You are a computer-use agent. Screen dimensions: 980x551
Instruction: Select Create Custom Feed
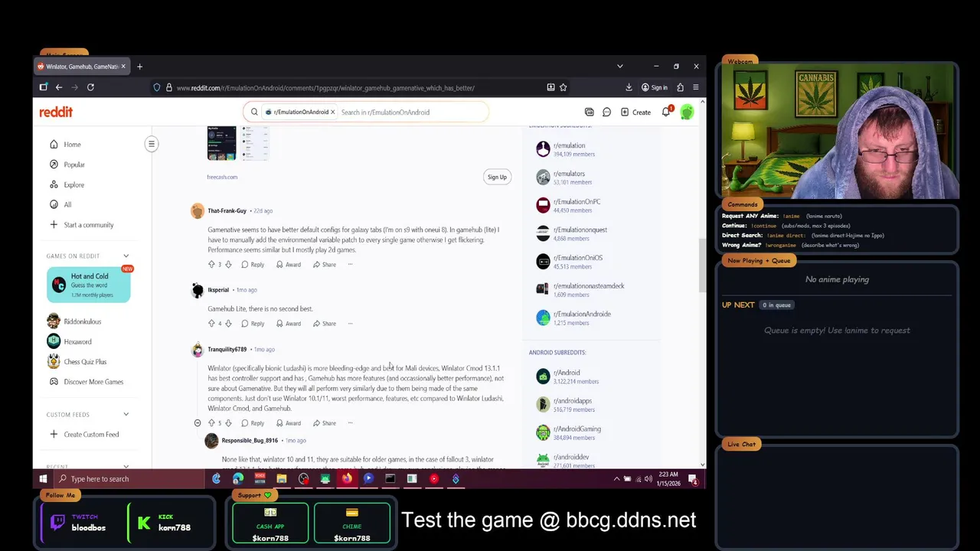tap(90, 435)
